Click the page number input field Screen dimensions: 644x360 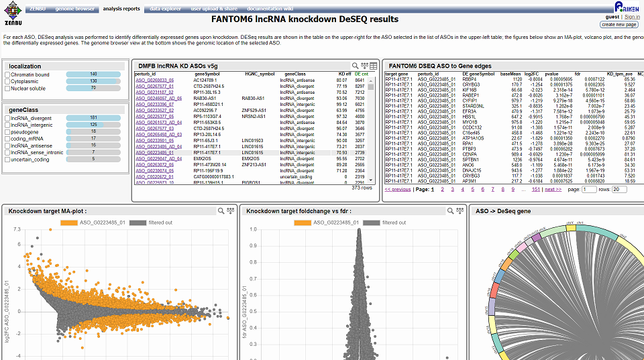coord(589,190)
